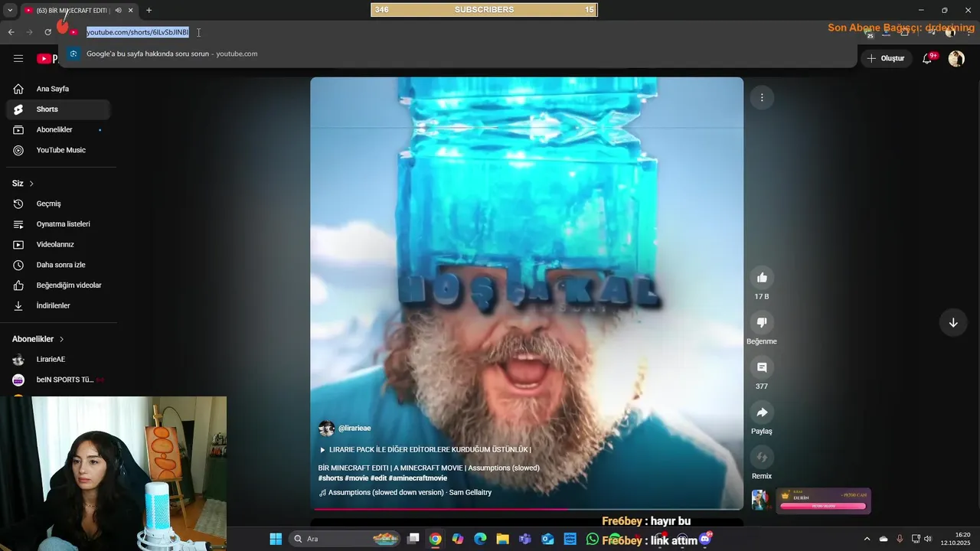The image size is (980, 551).
Task: Click the #aminecraftmovie hashtag
Action: tap(418, 478)
